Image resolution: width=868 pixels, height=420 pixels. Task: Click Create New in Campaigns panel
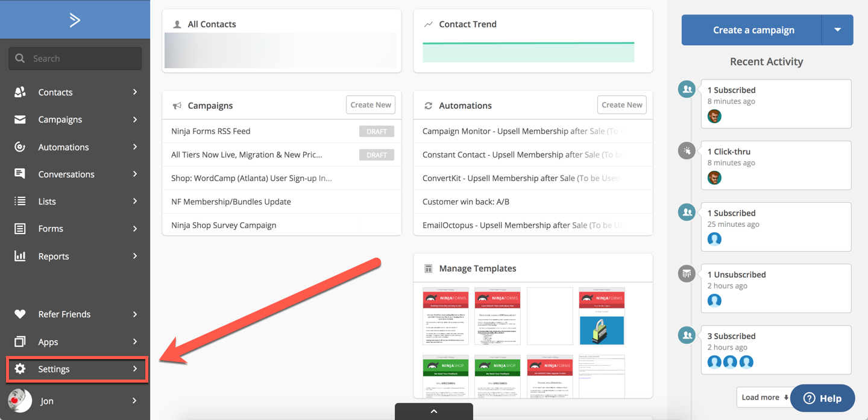(371, 105)
